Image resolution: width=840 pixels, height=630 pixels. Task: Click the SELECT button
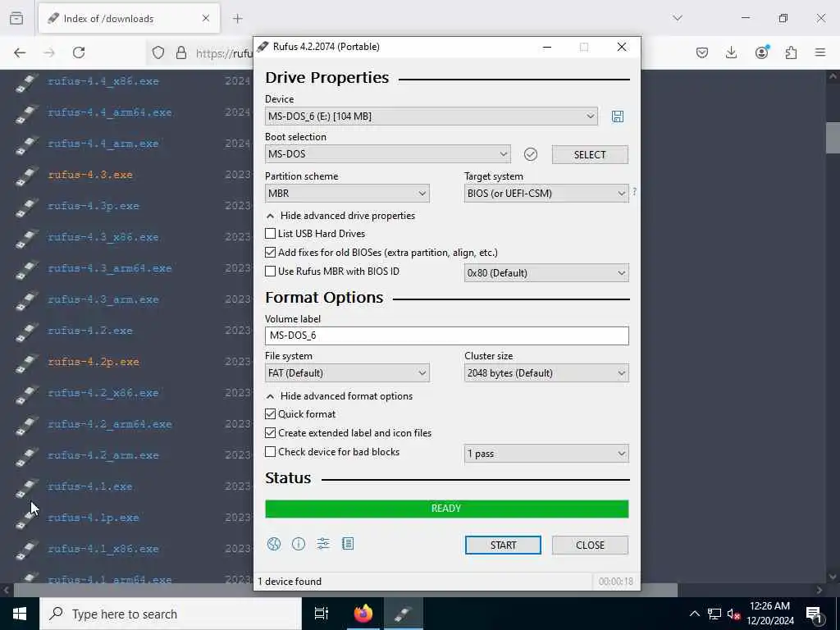590,155
